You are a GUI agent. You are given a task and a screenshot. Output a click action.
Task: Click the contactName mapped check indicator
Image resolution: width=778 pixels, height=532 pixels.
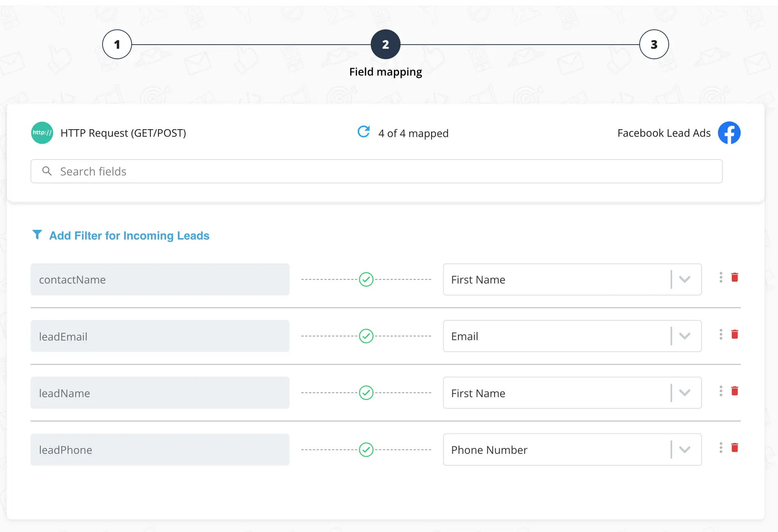(x=366, y=279)
